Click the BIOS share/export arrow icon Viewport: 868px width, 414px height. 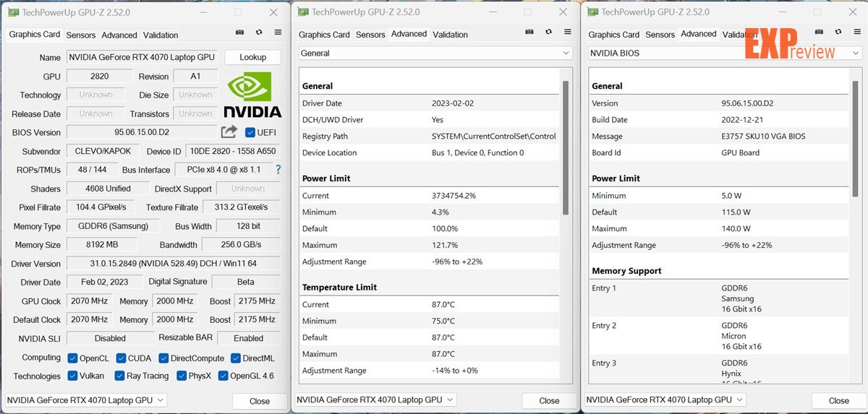[229, 131]
